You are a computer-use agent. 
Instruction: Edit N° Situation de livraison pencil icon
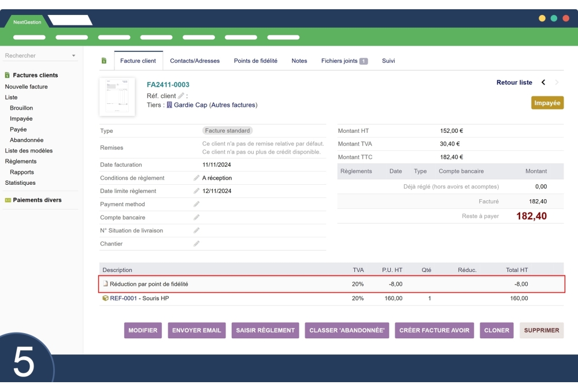click(x=197, y=230)
